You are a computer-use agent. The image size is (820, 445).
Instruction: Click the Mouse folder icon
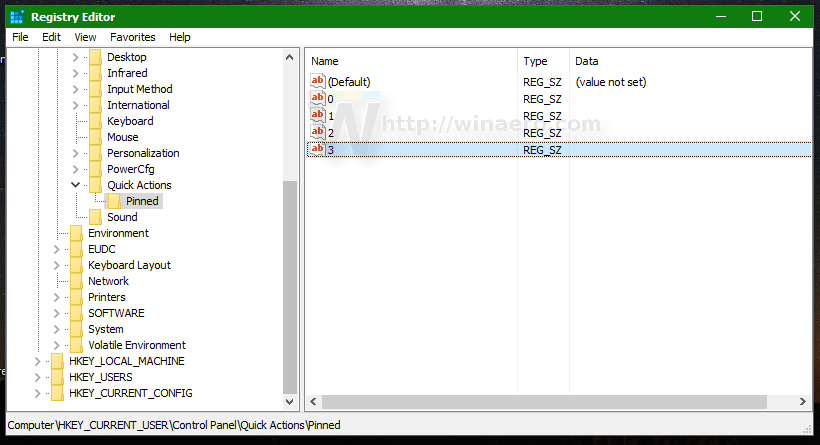pyautogui.click(x=95, y=137)
